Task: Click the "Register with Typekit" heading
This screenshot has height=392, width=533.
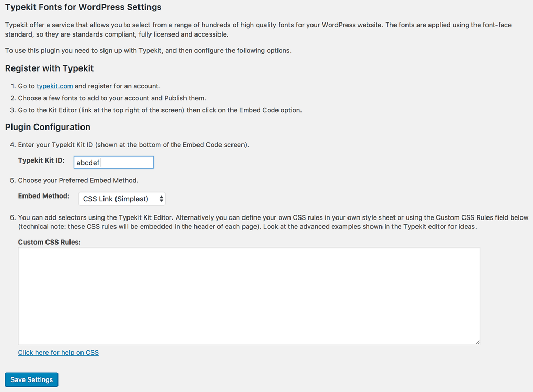Action: click(49, 68)
